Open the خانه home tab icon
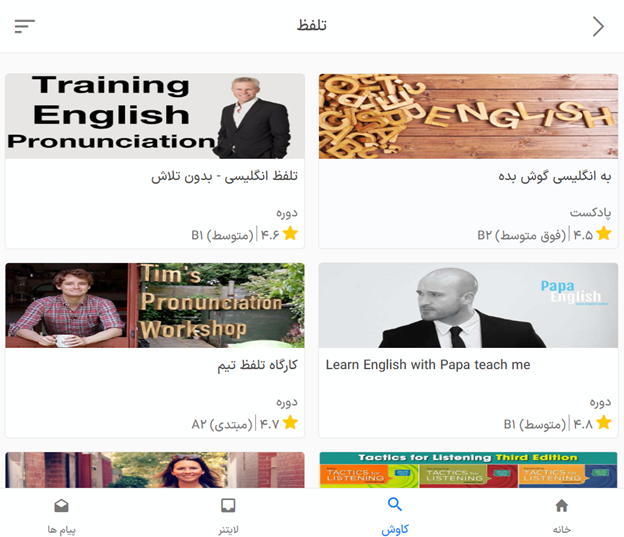Screen dimensions: 624x537 pos(562,506)
